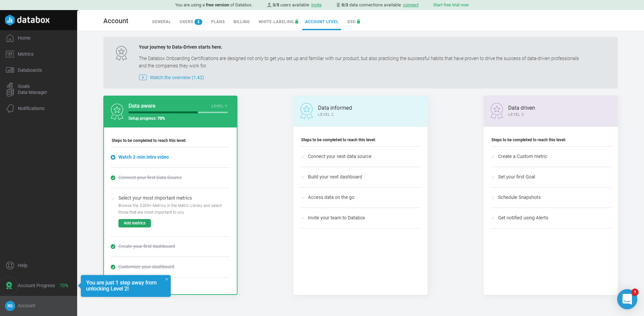Click the Data driven badge icon
The image size is (644, 316).
pyautogui.click(x=497, y=111)
